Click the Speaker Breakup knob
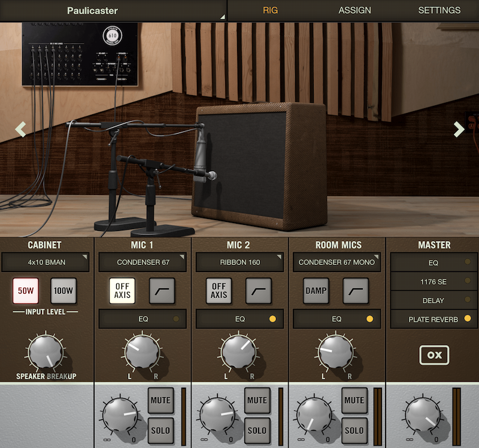Image resolution: width=479 pixels, height=448 pixels. pos(46,351)
